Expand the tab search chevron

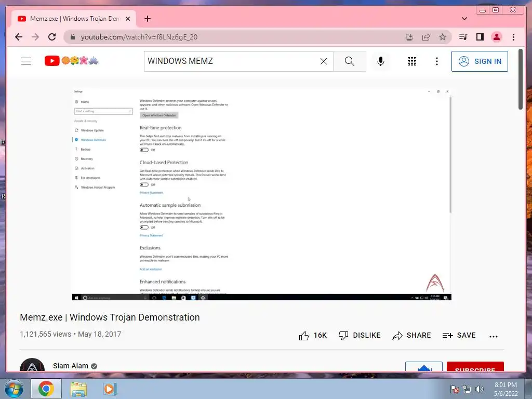pos(464,19)
